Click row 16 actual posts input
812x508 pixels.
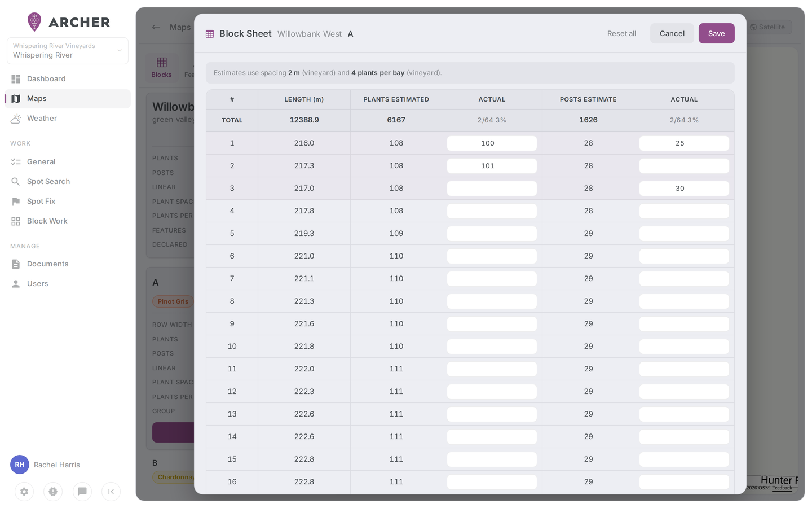click(x=684, y=482)
